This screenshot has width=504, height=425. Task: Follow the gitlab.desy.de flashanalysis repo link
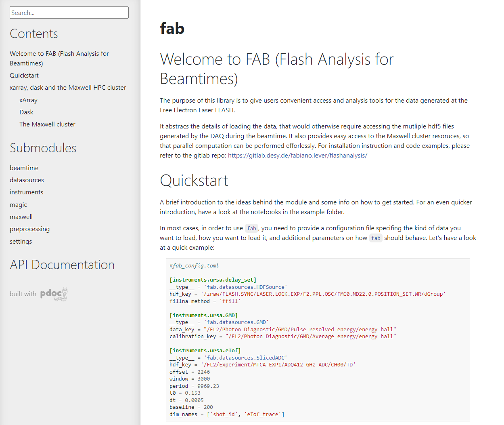(297, 156)
